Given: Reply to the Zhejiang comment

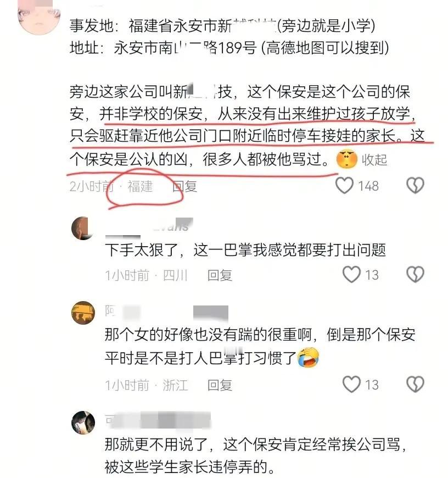Looking at the screenshot, I should point(220,385).
